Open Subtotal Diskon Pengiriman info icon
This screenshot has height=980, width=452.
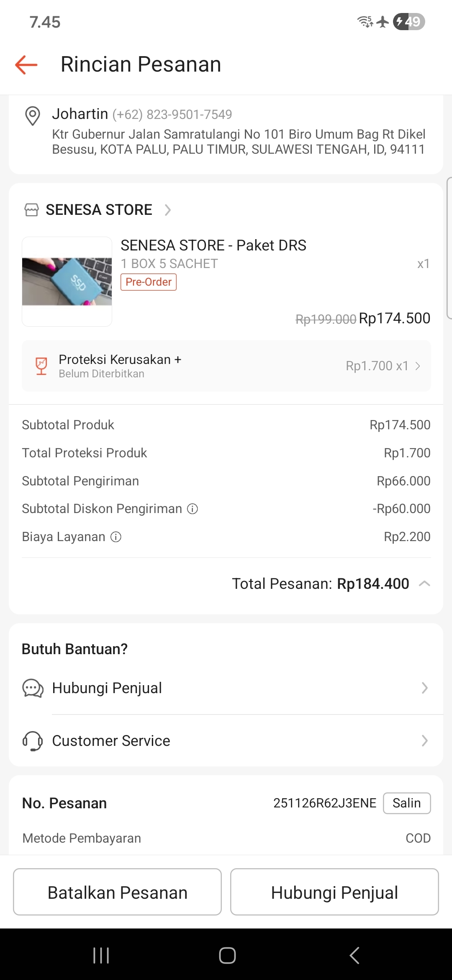coord(193,509)
